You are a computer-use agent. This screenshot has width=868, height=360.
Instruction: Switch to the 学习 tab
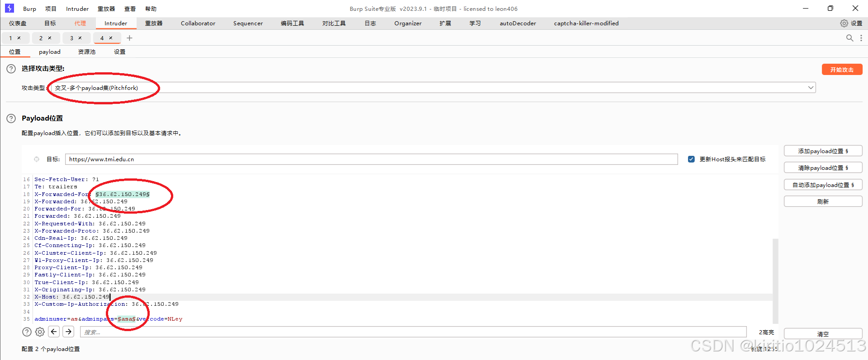pos(475,23)
